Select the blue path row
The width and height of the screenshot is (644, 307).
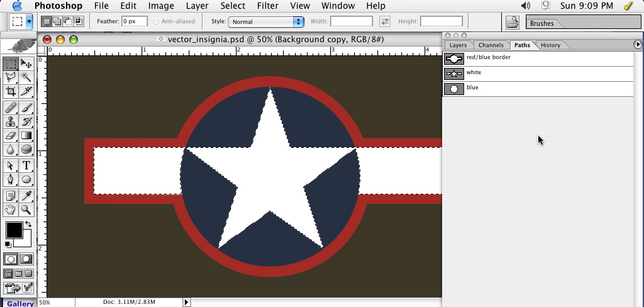click(x=538, y=89)
